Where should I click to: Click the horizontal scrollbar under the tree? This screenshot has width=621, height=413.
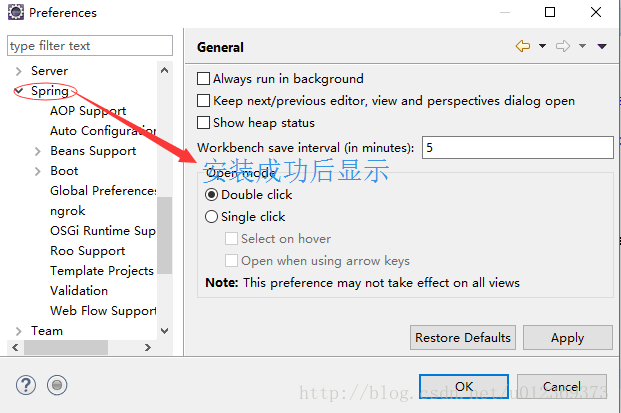(66, 347)
